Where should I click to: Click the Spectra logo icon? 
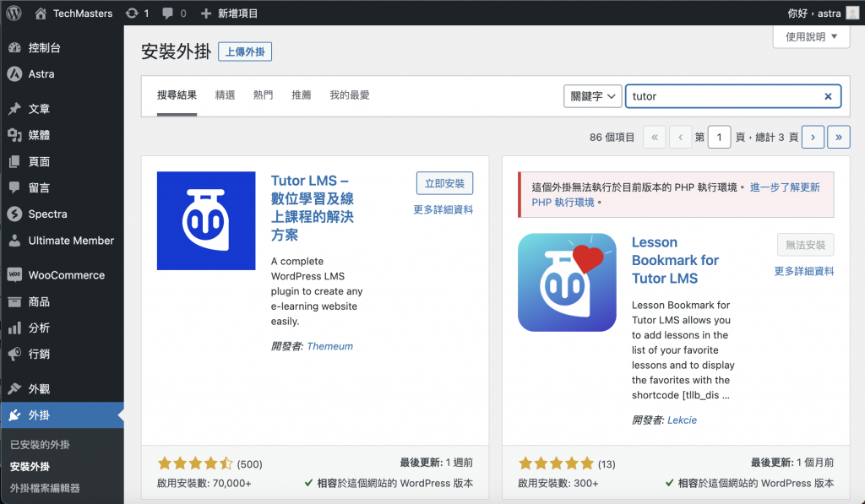click(x=15, y=214)
